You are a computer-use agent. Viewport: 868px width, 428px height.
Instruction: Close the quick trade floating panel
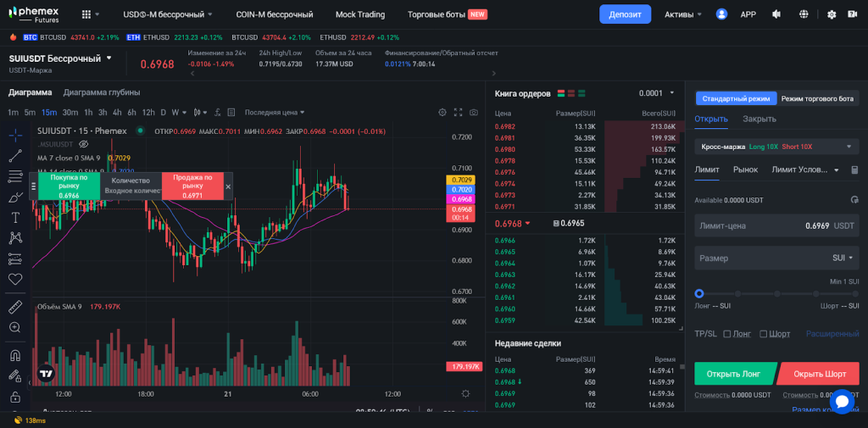[x=228, y=186]
